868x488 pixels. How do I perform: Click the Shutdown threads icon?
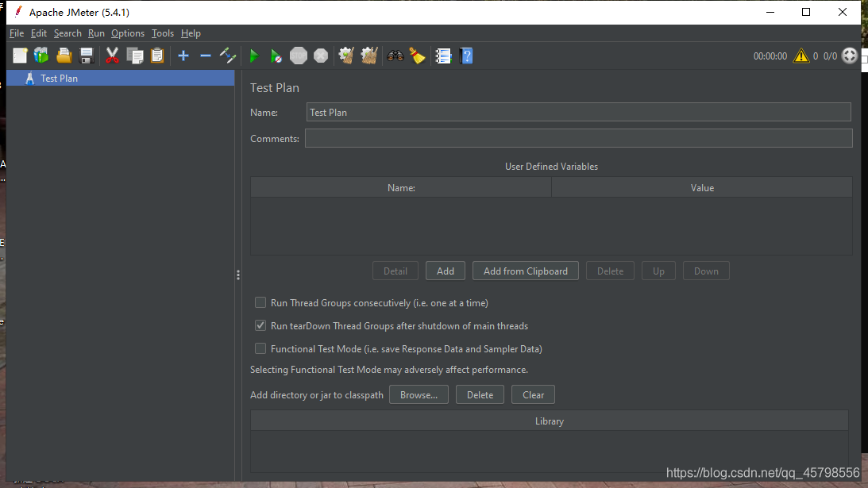[321, 56]
